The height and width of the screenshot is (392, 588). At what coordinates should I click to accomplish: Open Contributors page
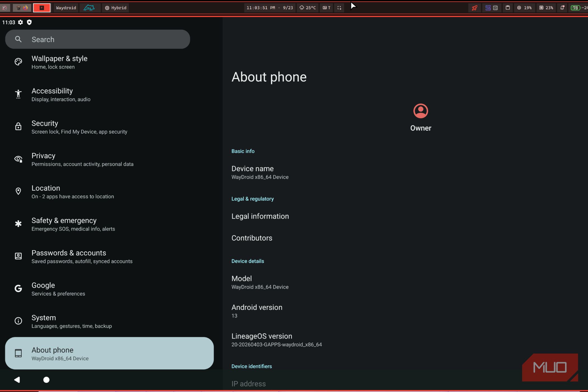point(405,238)
